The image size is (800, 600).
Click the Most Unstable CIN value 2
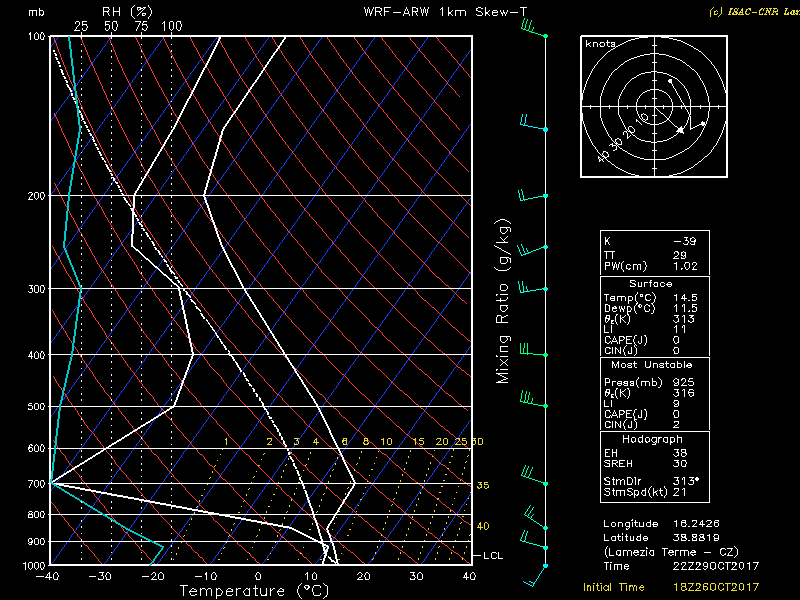676,424
